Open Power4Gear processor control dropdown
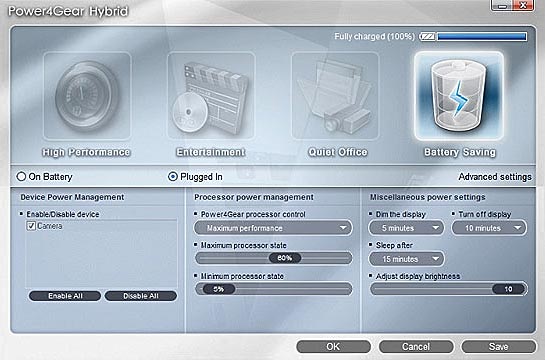This screenshot has width=545, height=360. (x=273, y=228)
